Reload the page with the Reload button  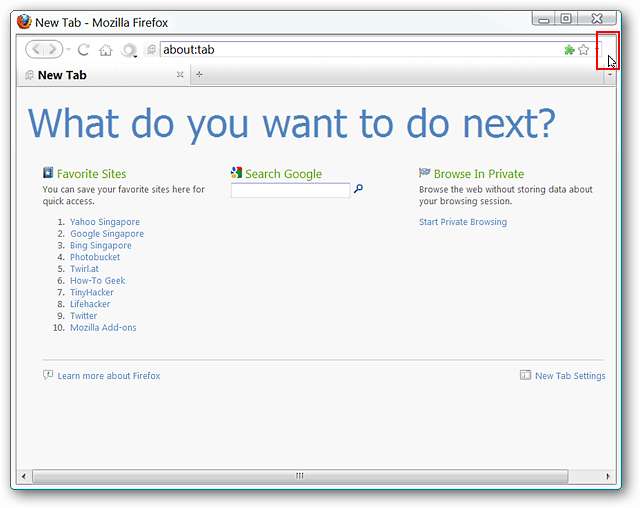point(84,50)
